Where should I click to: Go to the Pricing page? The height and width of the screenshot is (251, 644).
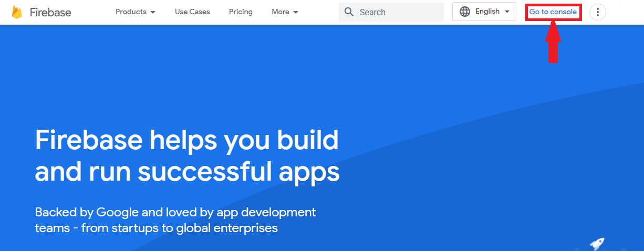coord(241,12)
